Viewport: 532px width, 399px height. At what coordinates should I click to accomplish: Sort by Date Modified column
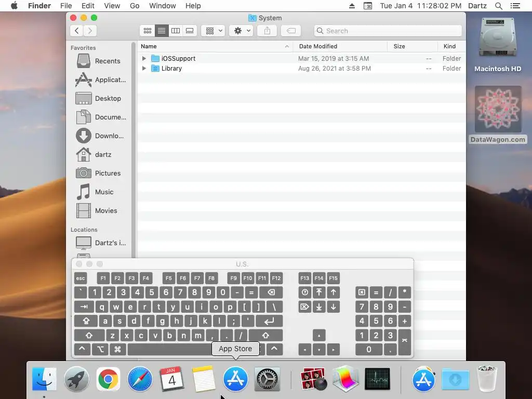pyautogui.click(x=340, y=46)
